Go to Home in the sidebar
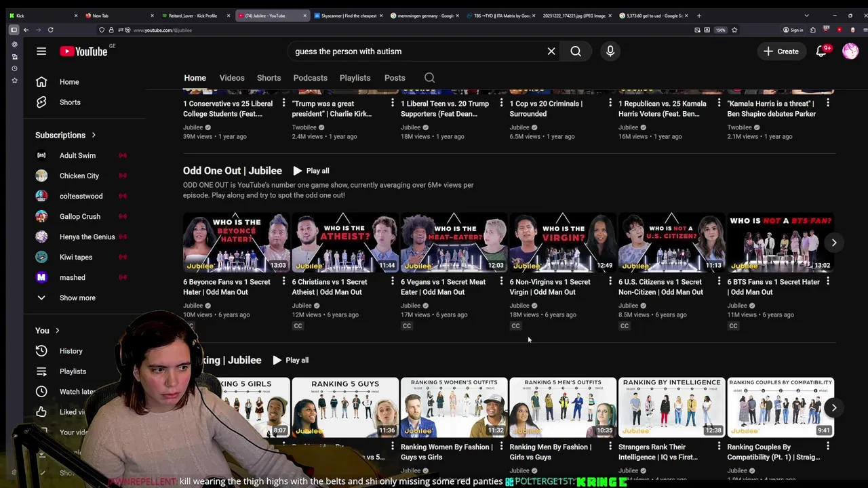Image resolution: width=868 pixels, height=488 pixels. point(69,82)
